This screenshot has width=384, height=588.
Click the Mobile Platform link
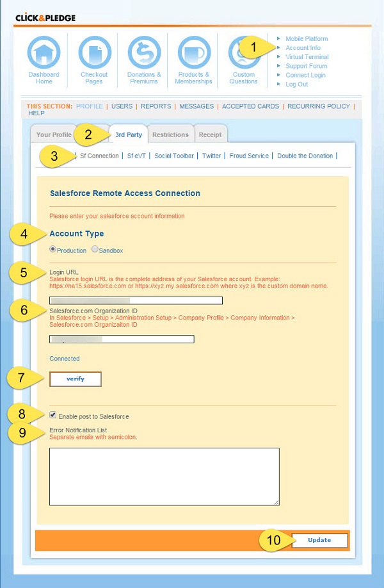pyautogui.click(x=307, y=38)
